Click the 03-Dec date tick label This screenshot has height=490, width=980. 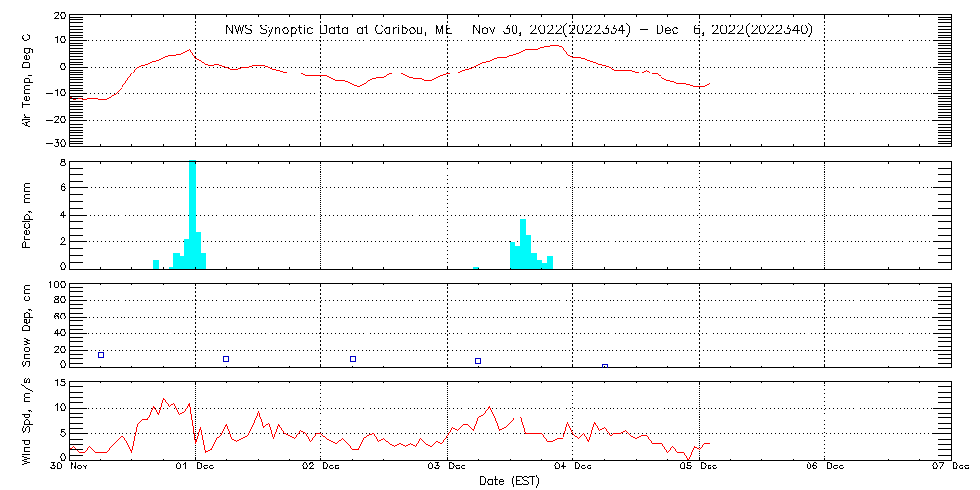coord(447,467)
